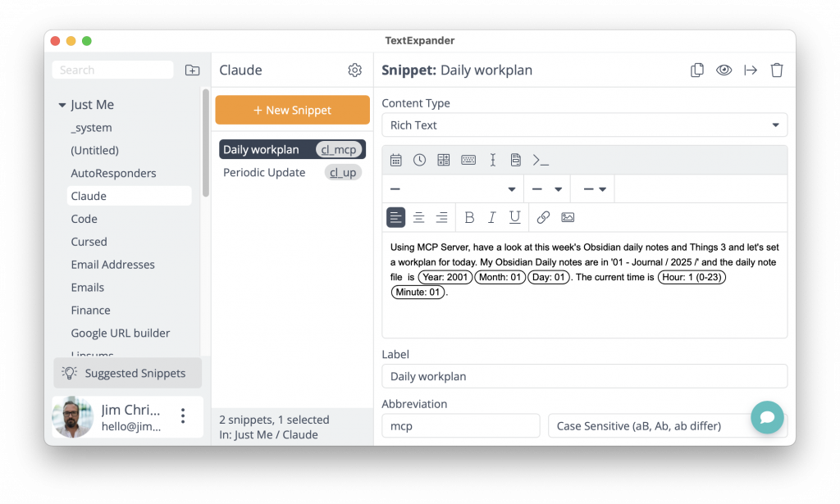Click the New Snippet button
840x504 pixels.
pyautogui.click(x=292, y=110)
